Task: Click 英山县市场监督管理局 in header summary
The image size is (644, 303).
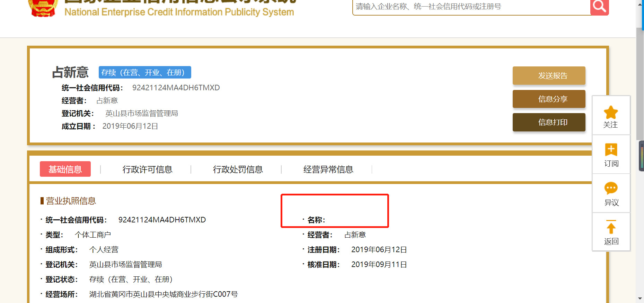Action: (x=141, y=113)
